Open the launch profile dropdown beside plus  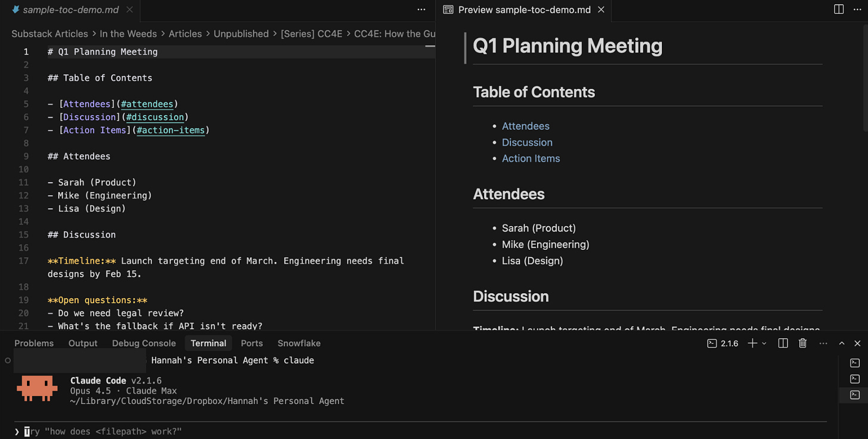(x=764, y=343)
